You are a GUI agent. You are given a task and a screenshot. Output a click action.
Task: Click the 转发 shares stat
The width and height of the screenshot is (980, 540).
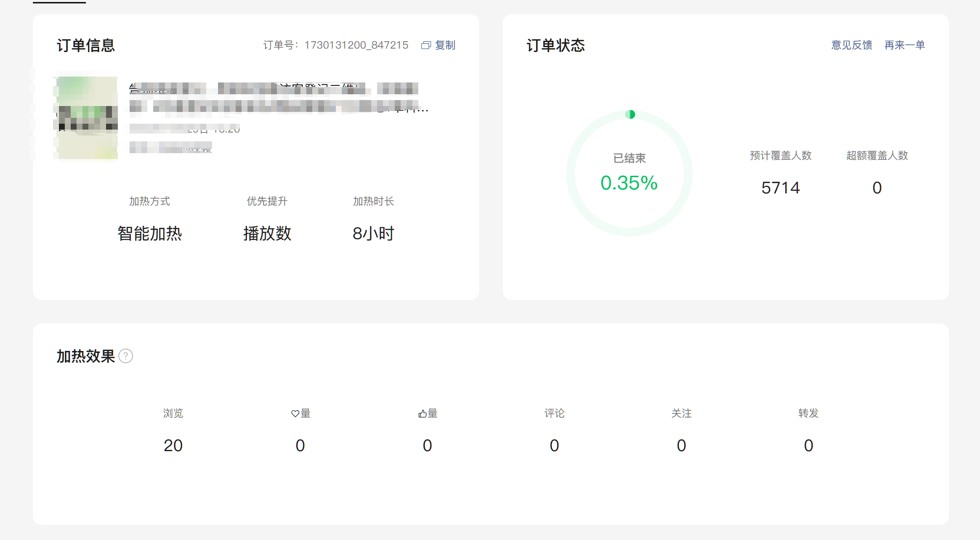pos(808,413)
